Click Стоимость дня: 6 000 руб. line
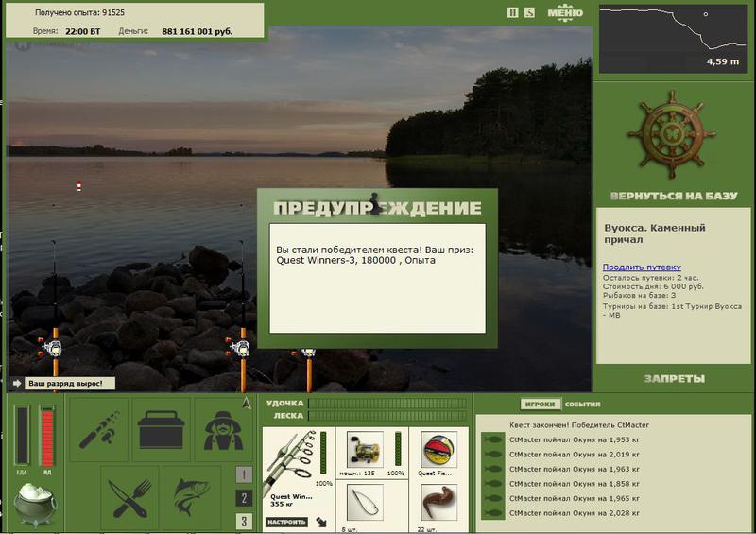Screen dimensions: 756x534 click(653, 286)
